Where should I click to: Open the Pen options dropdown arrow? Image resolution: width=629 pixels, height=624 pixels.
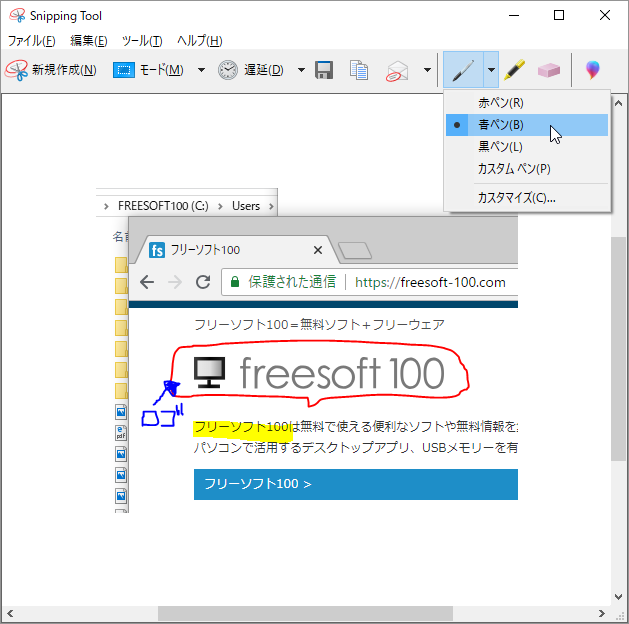[x=491, y=70]
